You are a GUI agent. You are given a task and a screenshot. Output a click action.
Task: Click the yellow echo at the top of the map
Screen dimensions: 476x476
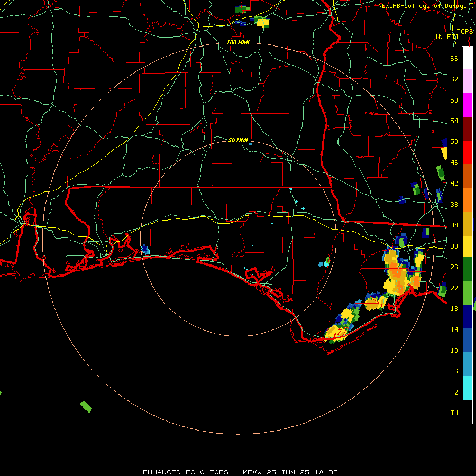[263, 23]
